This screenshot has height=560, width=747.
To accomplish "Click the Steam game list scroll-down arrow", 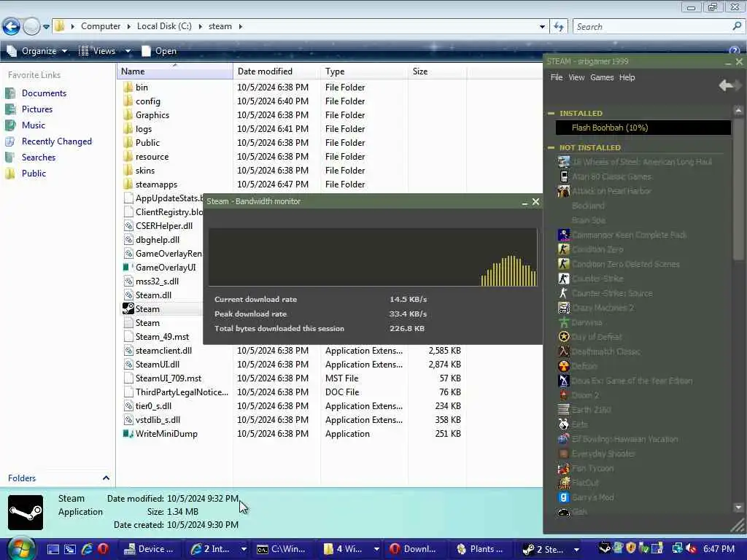I will pyautogui.click(x=738, y=507).
